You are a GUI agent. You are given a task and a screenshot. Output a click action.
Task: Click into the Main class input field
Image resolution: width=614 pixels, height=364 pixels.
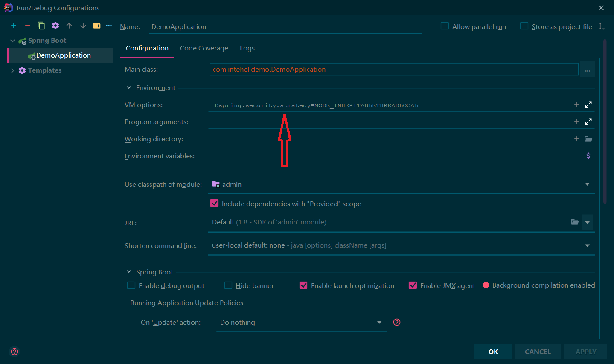(x=393, y=69)
